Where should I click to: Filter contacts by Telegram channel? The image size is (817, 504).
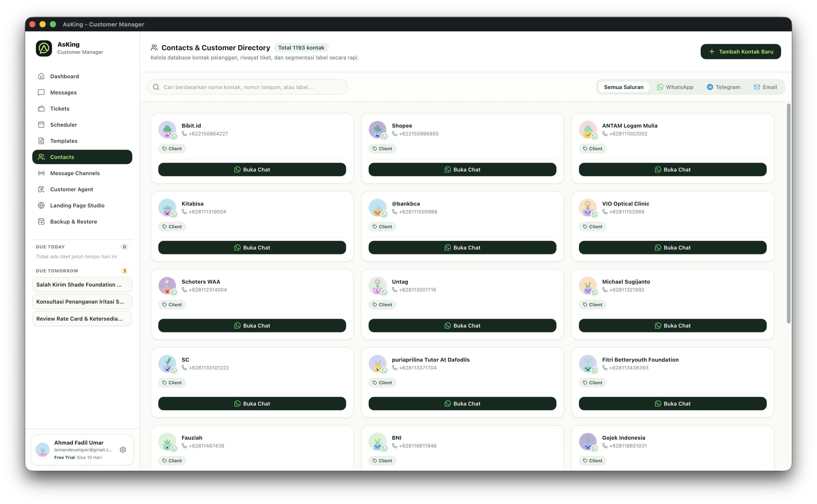pos(724,87)
